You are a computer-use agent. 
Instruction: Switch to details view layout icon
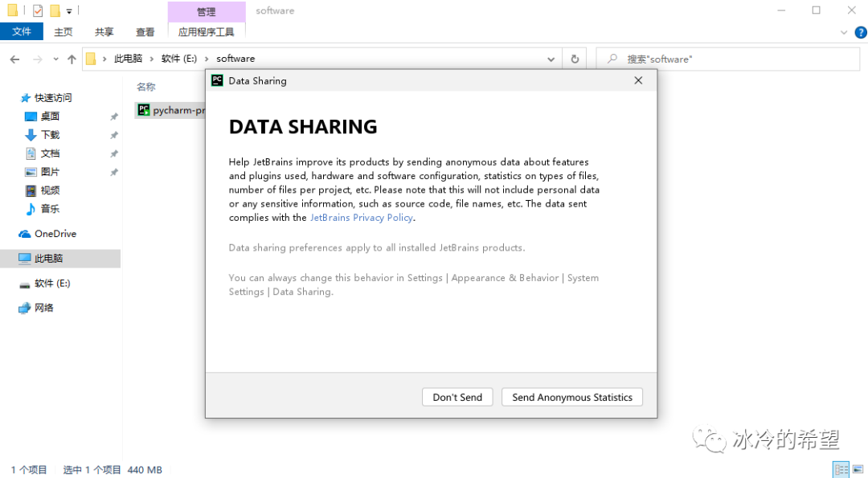coord(841,470)
